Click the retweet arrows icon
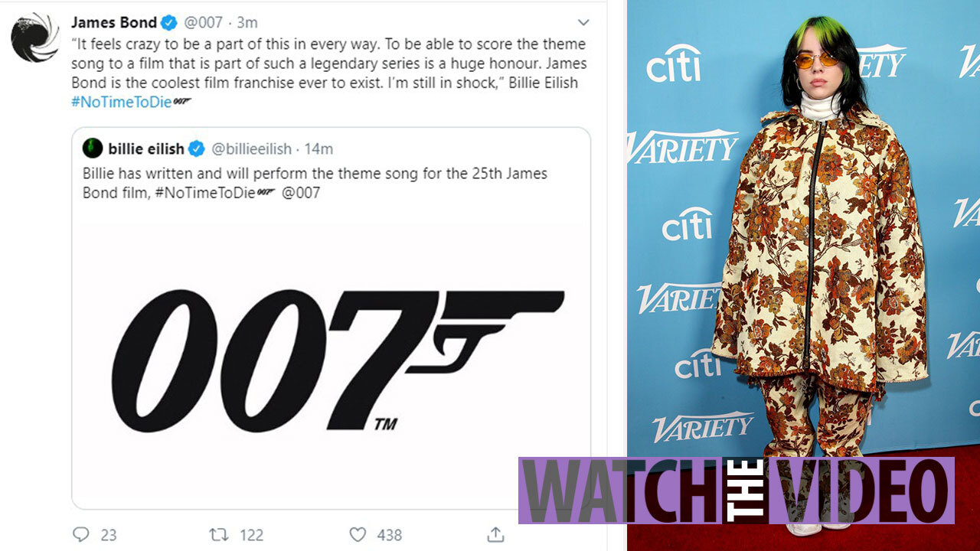Screen dimensions: 980x551 click(218, 534)
